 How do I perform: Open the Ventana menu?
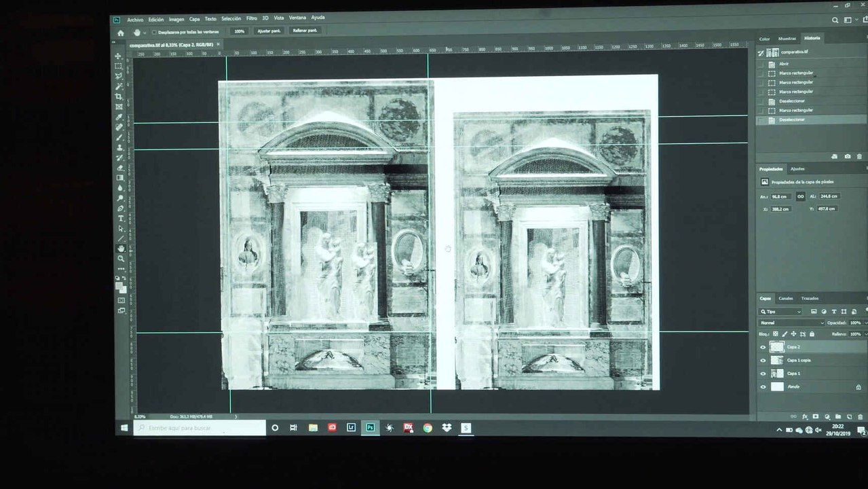[297, 18]
